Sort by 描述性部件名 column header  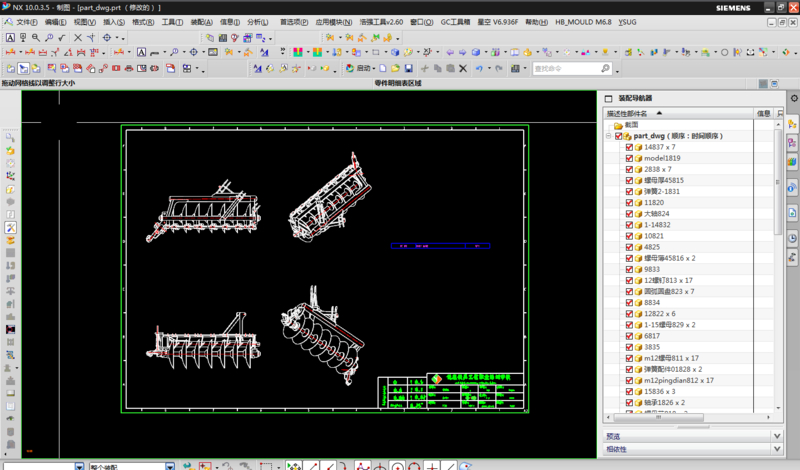[x=678, y=113]
